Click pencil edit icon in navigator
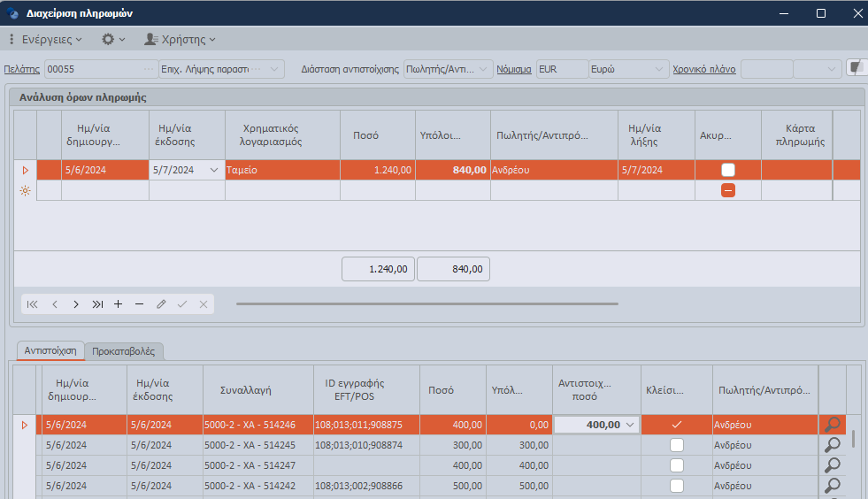This screenshot has width=868, height=499. coord(161,304)
